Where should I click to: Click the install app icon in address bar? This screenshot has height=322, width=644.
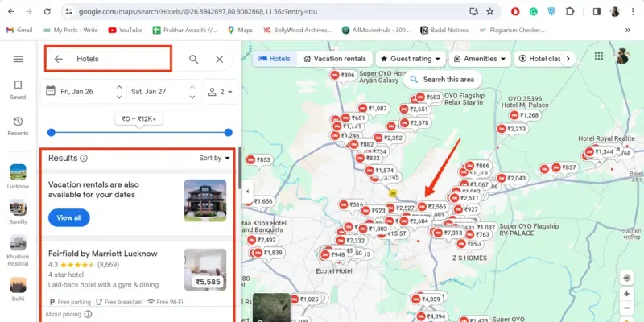click(x=474, y=11)
